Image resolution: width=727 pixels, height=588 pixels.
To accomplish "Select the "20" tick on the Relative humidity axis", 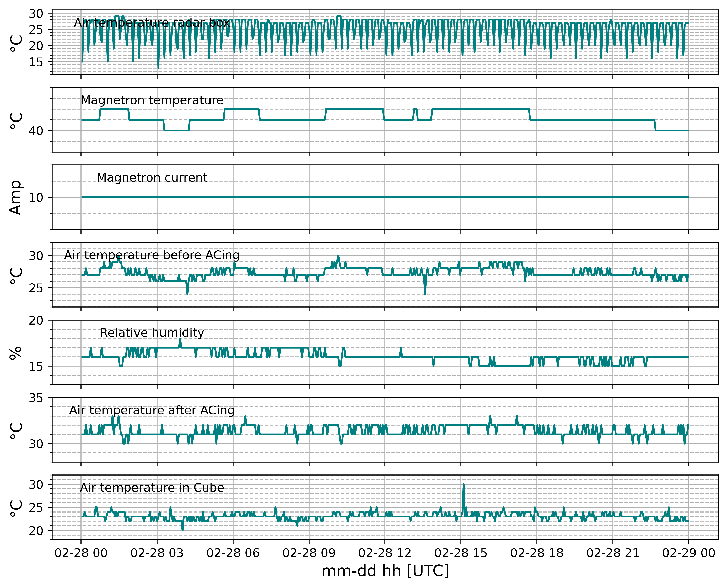I will point(36,320).
